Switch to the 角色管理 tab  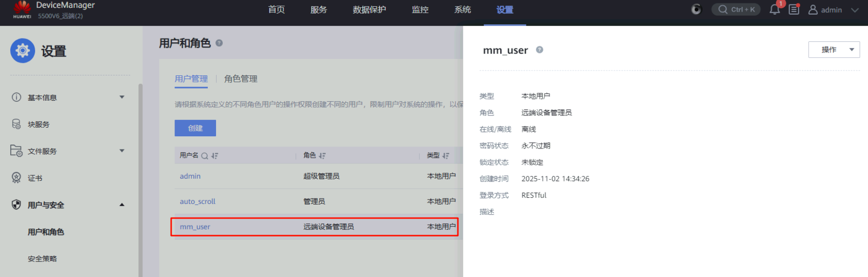pos(240,79)
